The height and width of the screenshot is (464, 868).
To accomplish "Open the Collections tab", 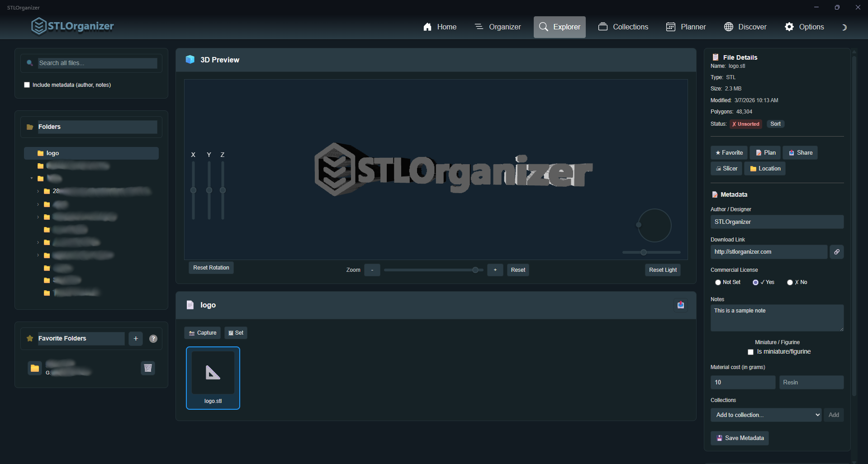I will [x=623, y=27].
